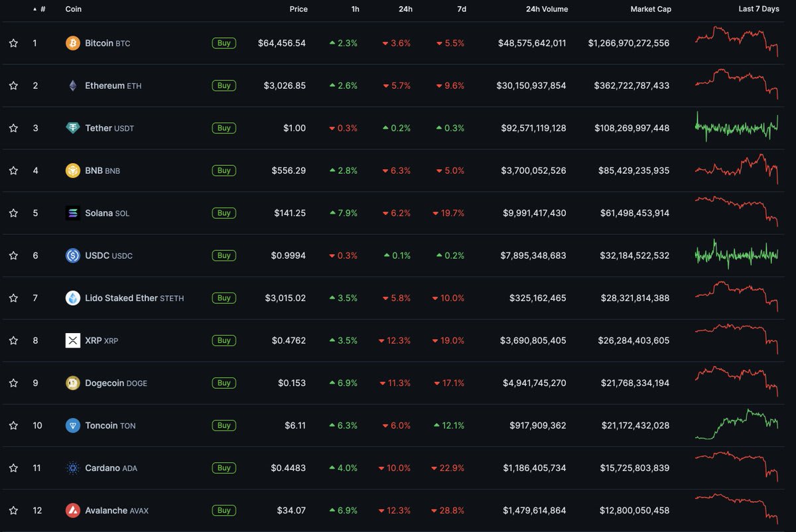Click the Tether coin logo
This screenshot has width=796, height=532.
pos(73,128)
